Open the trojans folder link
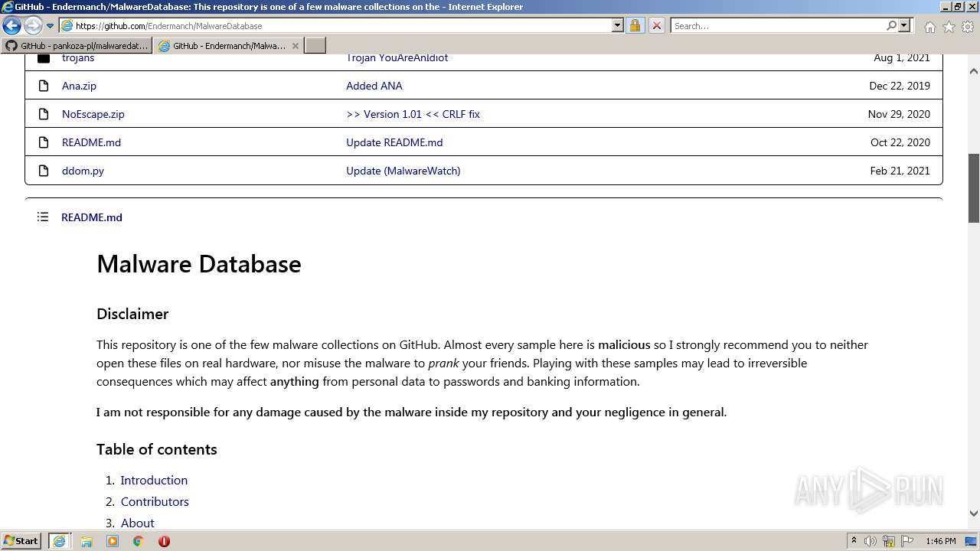This screenshot has height=551, width=980. coord(78,57)
